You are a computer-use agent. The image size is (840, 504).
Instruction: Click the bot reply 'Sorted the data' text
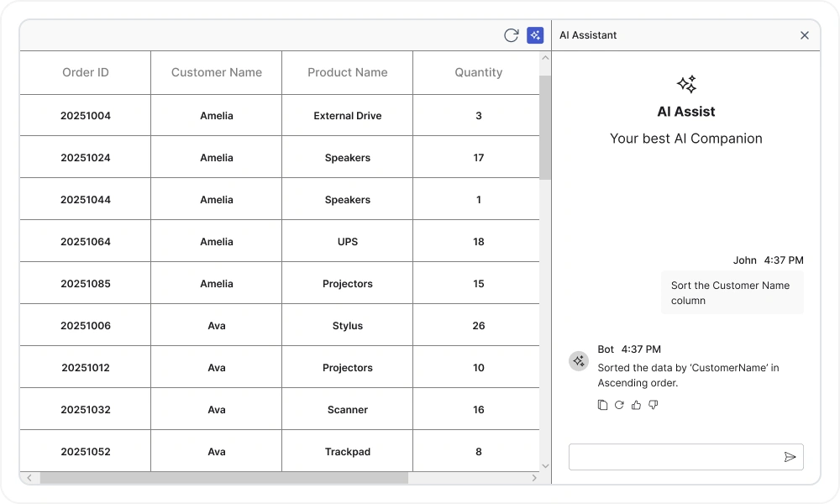click(x=689, y=375)
